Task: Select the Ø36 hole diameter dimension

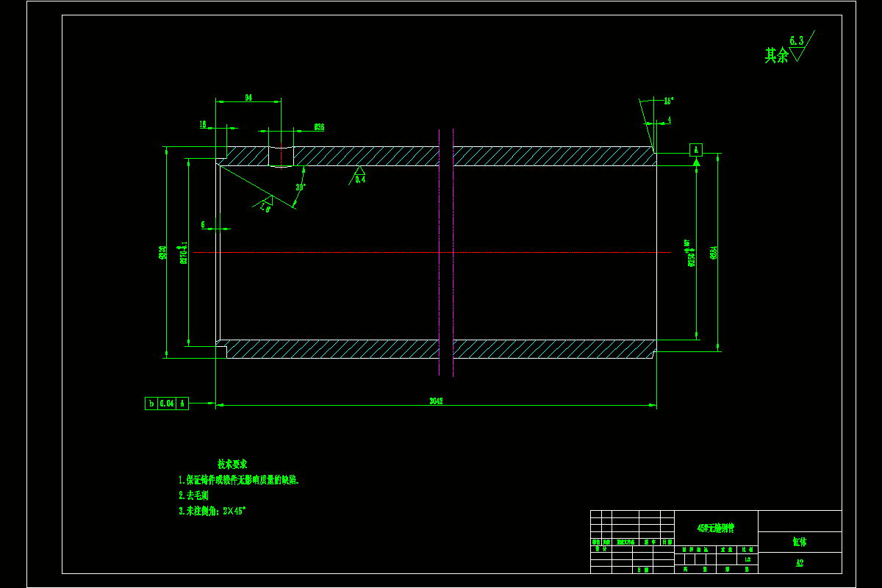Action: 319,127
